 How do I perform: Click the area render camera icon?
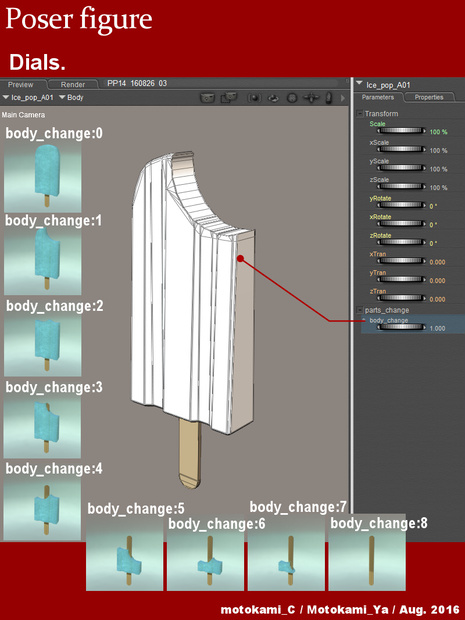(x=229, y=97)
